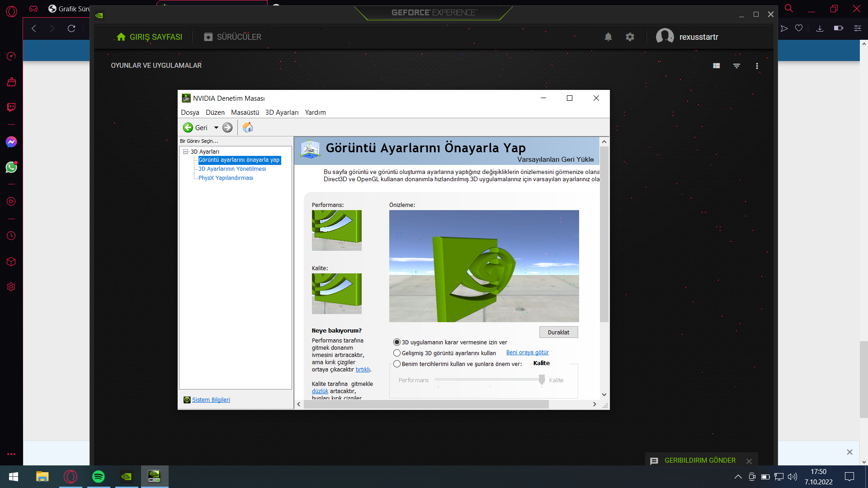The image size is (868, 488).
Task: Open the filter icon in games section
Action: tap(736, 66)
